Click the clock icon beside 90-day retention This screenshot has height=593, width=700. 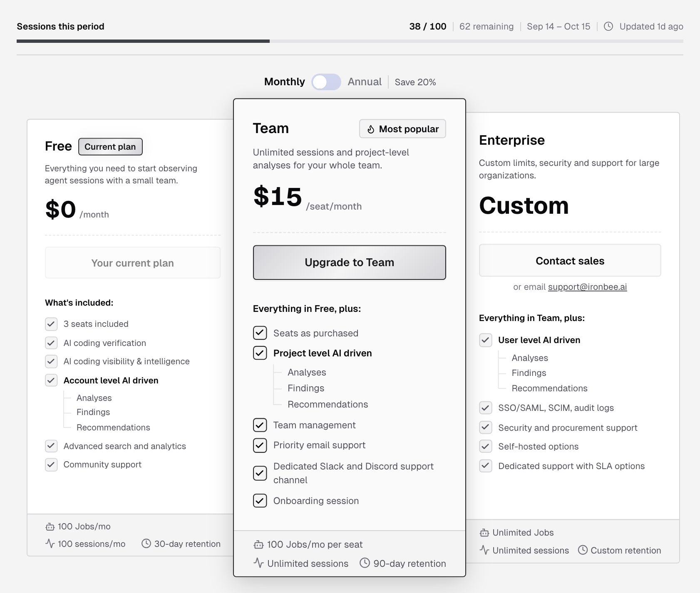tap(365, 563)
